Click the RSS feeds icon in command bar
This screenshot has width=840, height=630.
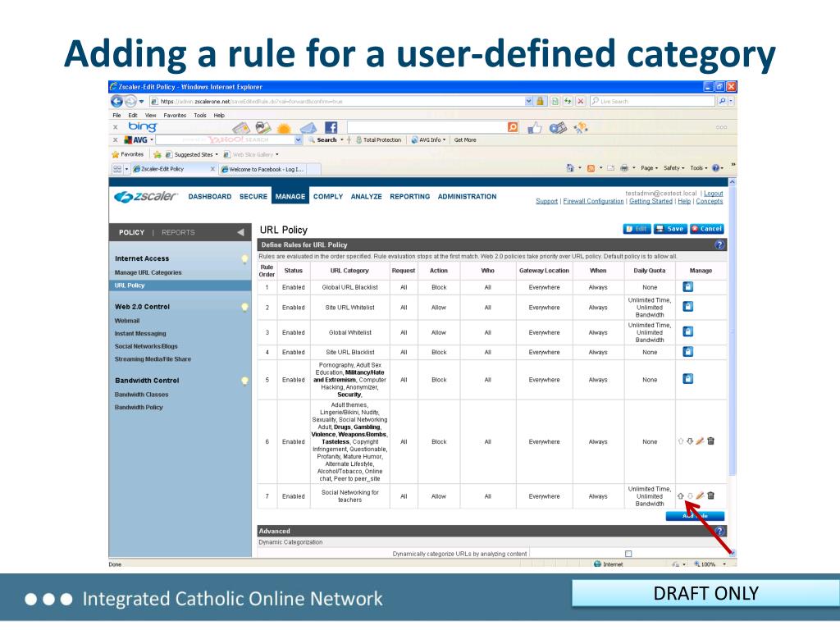point(591,168)
